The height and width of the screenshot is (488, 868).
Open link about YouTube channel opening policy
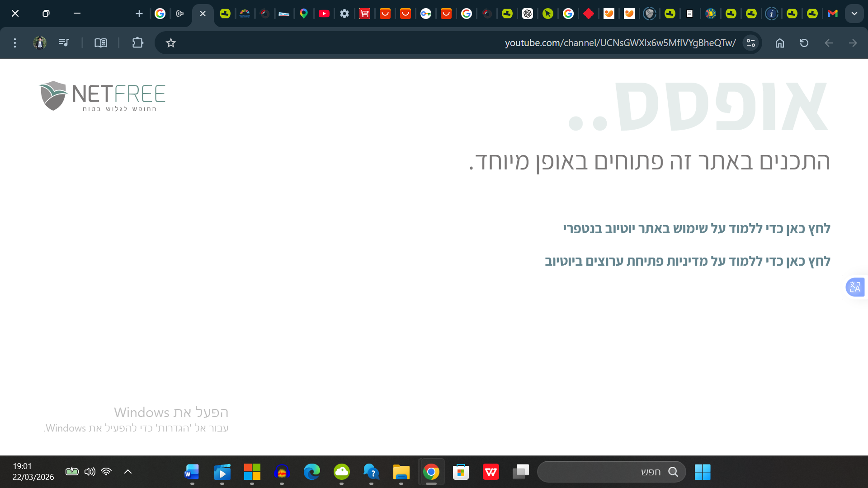687,261
